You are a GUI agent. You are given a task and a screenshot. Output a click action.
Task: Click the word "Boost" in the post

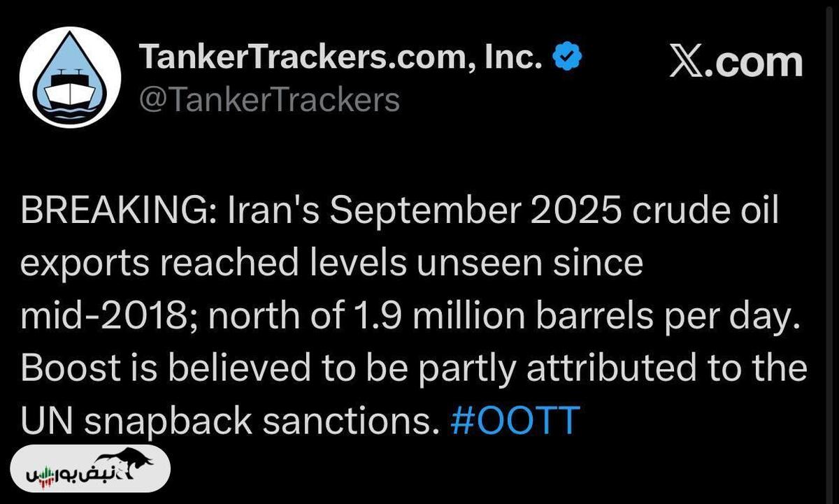66,368
